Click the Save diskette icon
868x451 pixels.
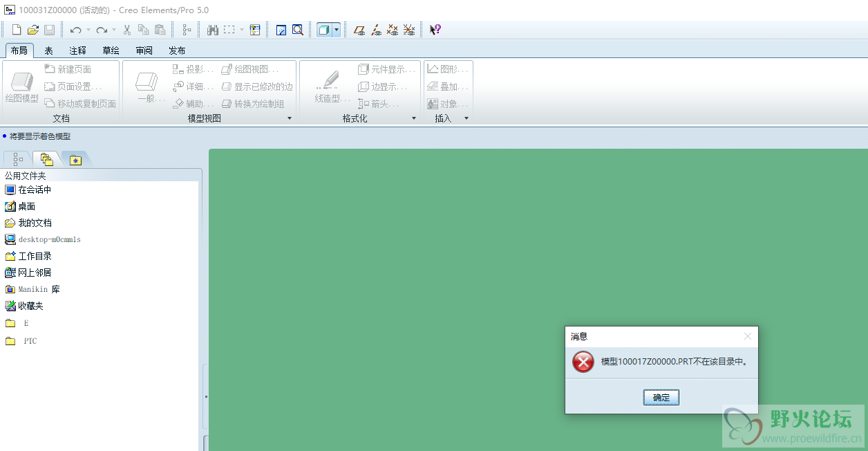tap(49, 30)
